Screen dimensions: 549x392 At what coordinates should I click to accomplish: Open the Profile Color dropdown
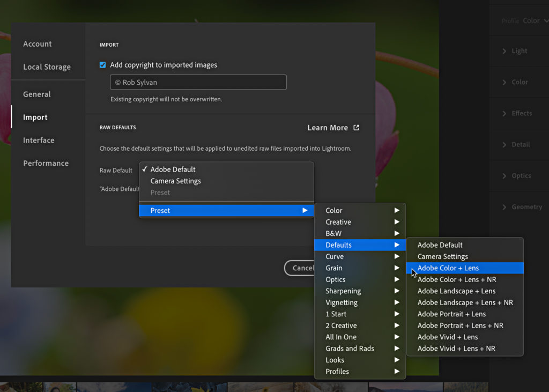[x=536, y=21]
